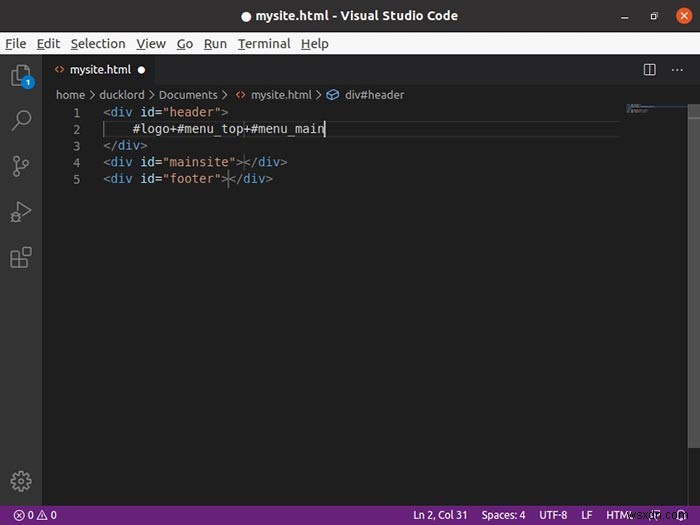Open the Manage gear settings icon
This screenshot has width=700, height=525.
coord(21,481)
